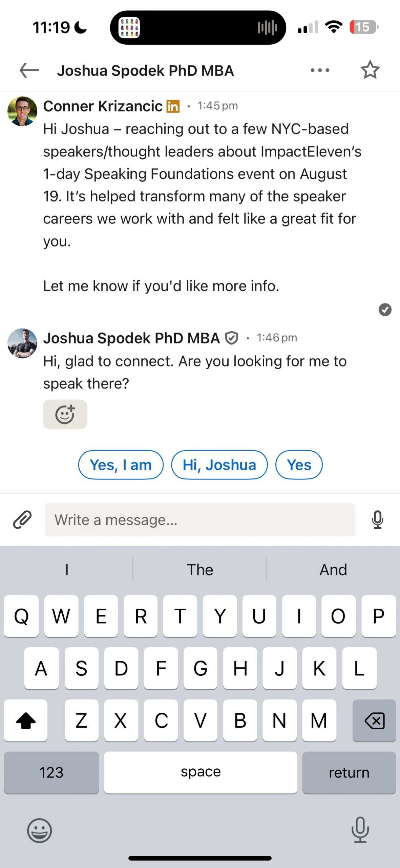
Task: Tap the paperclip attachment icon
Action: point(22,520)
